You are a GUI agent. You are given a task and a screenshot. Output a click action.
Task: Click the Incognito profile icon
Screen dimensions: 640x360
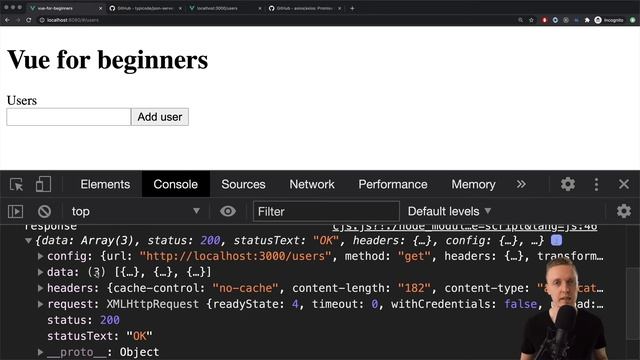click(x=609, y=20)
